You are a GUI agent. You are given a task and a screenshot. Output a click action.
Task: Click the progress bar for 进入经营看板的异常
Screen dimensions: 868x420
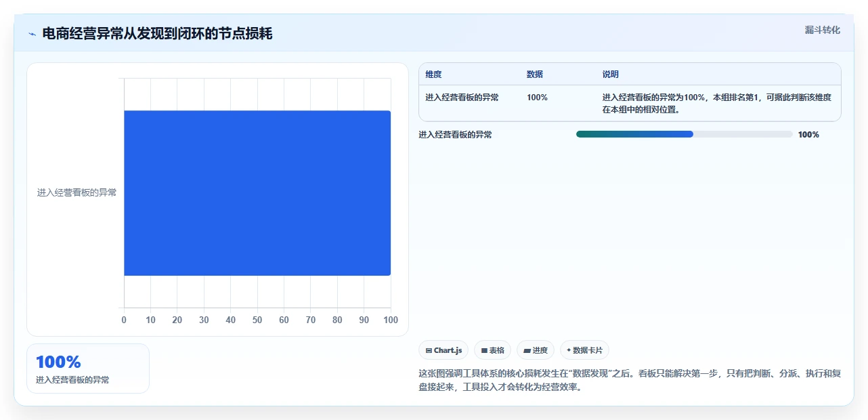[684, 134]
